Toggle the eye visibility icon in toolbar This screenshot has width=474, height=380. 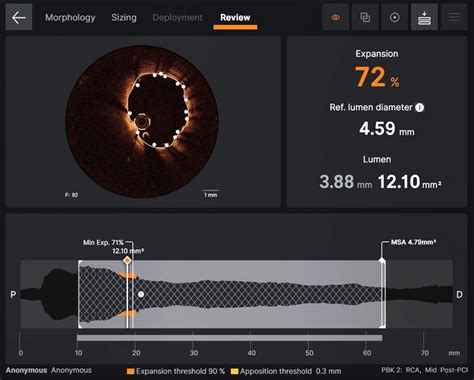(336, 17)
